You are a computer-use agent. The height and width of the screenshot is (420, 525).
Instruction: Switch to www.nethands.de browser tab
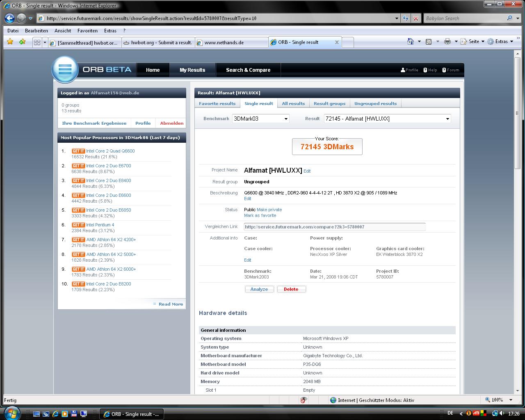point(231,42)
